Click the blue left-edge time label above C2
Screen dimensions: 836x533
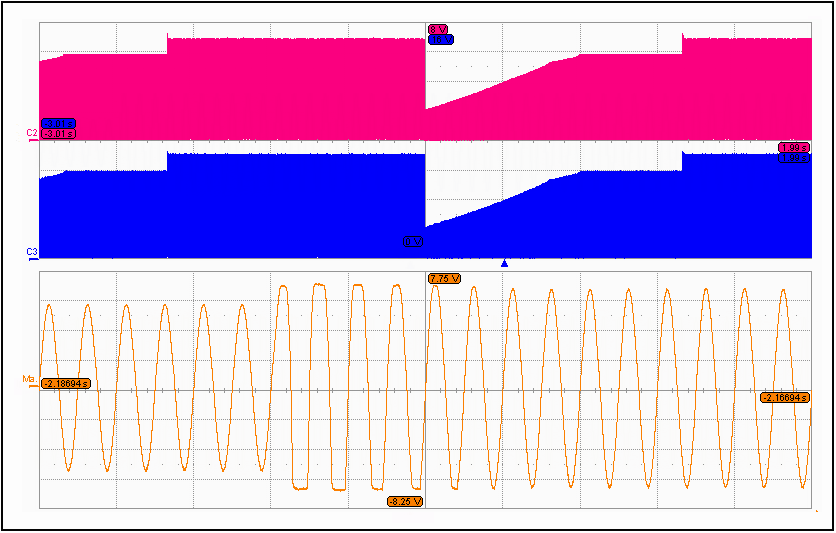[58, 123]
